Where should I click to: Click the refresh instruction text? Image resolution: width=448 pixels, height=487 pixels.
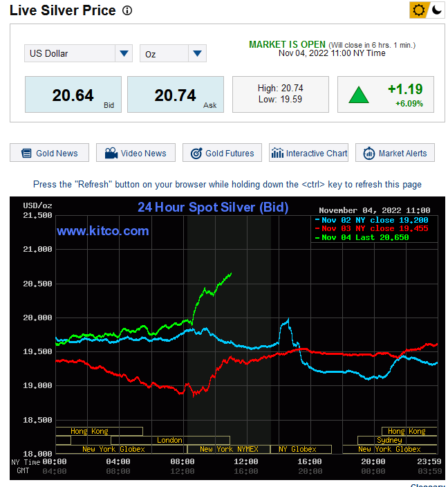(227, 185)
